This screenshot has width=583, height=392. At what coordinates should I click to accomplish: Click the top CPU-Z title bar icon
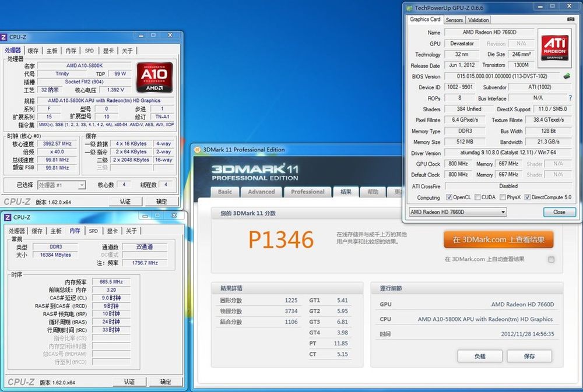click(x=4, y=37)
